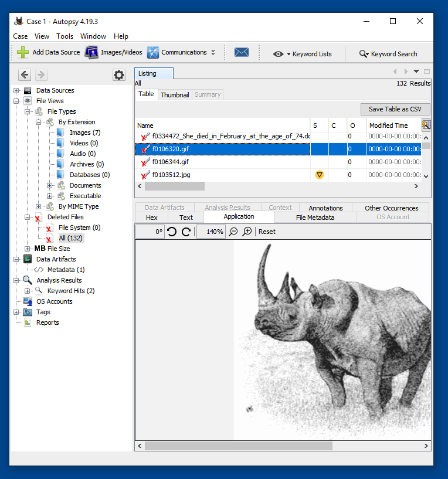Open tree view settings gear

point(119,75)
